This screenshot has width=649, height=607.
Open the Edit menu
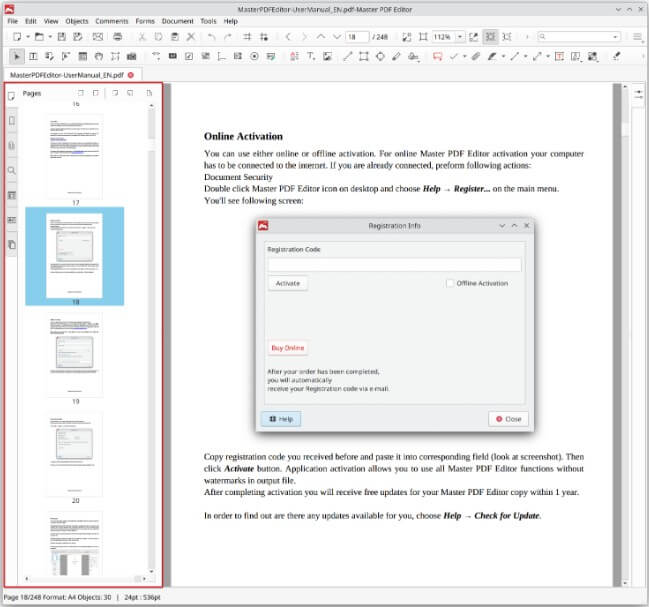[31, 21]
